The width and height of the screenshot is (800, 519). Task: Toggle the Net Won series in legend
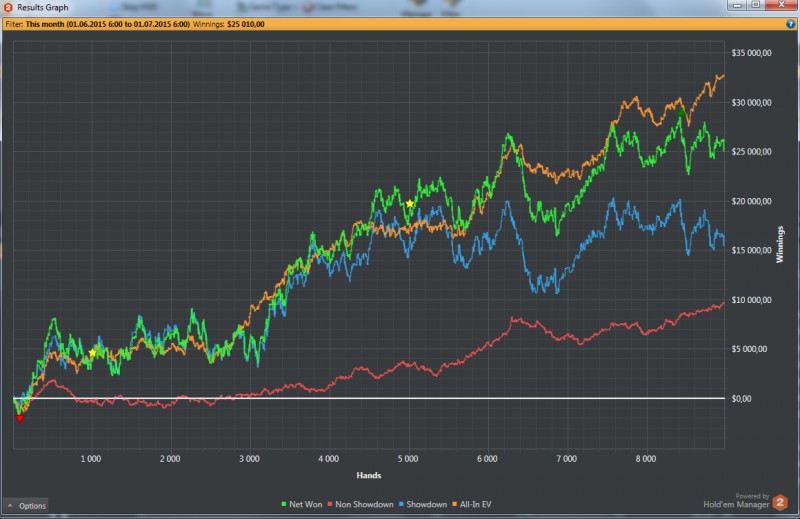point(307,504)
